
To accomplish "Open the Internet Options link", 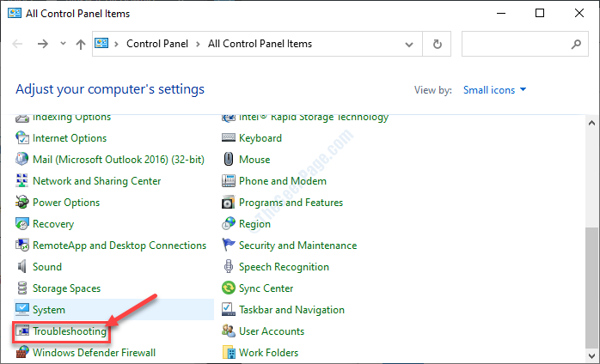I will tap(70, 138).
